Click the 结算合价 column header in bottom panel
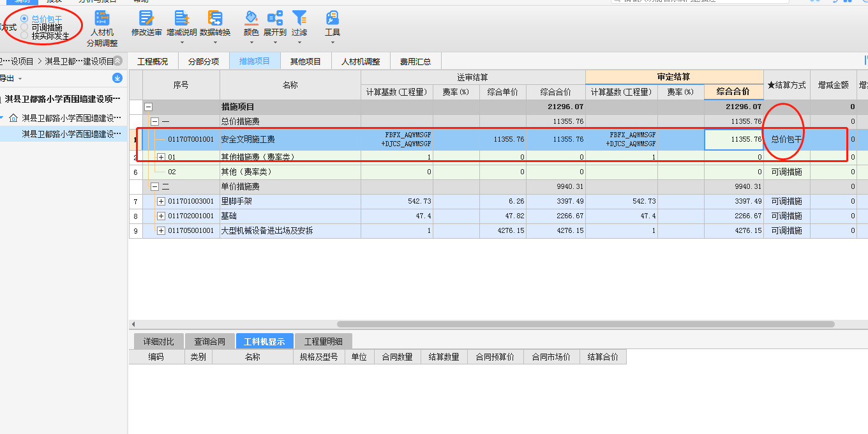The image size is (868, 434). [x=603, y=357]
